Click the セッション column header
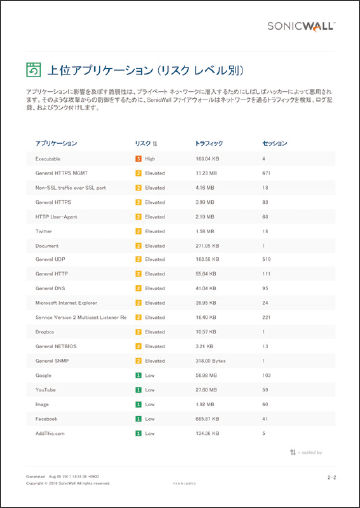 pos(275,143)
